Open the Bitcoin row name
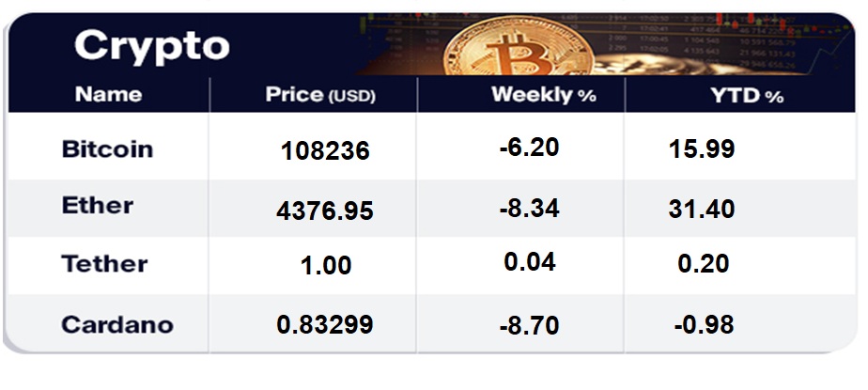Screen dimensions: 868x390 click(107, 149)
